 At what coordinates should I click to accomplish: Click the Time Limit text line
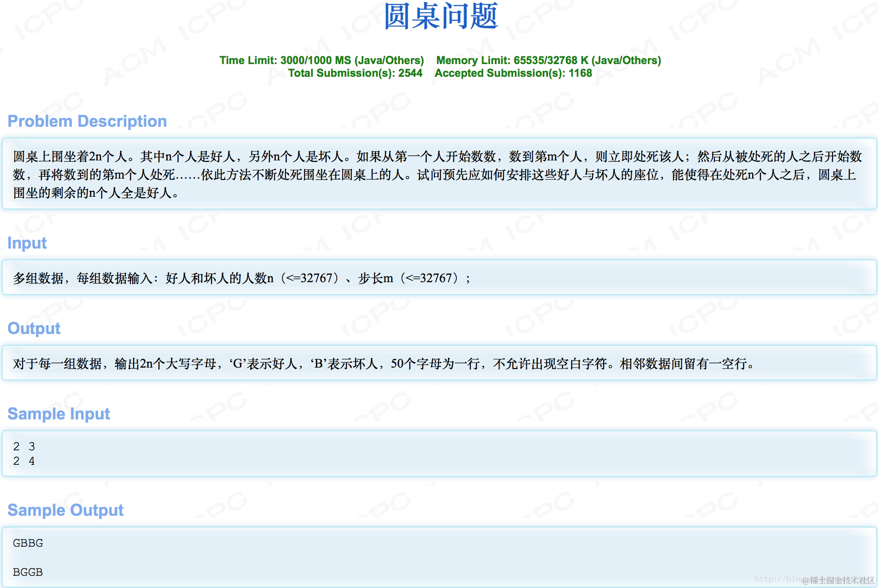321,60
